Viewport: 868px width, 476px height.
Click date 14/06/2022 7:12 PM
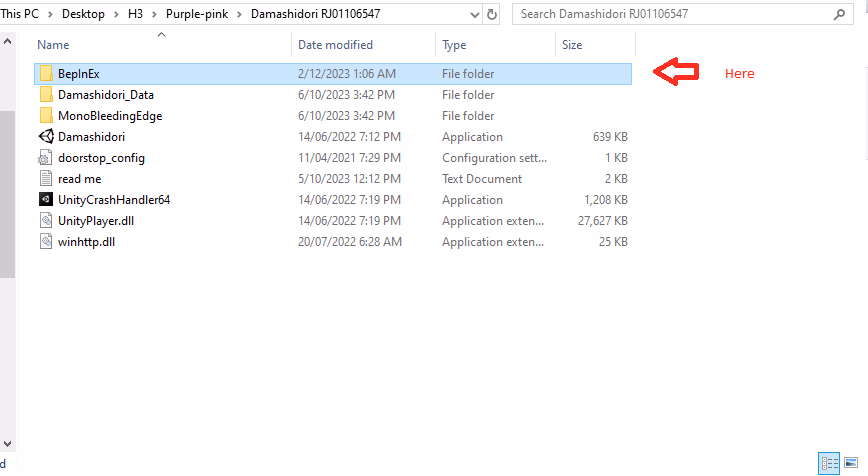tap(349, 137)
